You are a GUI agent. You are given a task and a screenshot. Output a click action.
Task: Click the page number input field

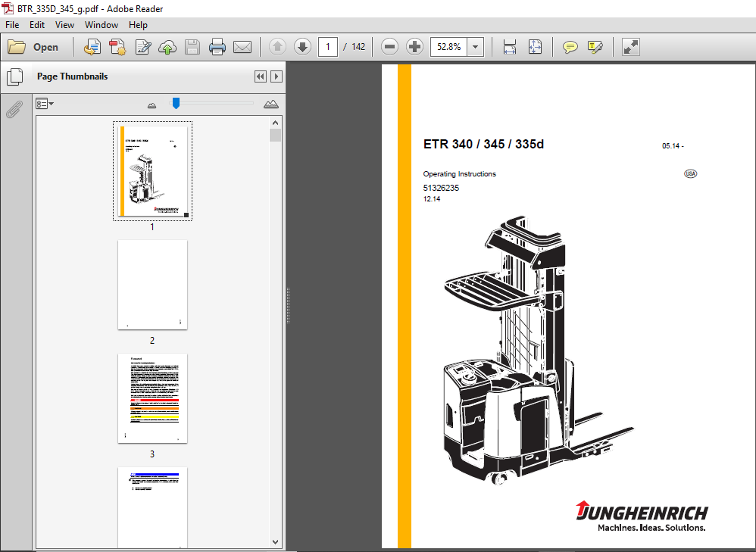point(328,47)
